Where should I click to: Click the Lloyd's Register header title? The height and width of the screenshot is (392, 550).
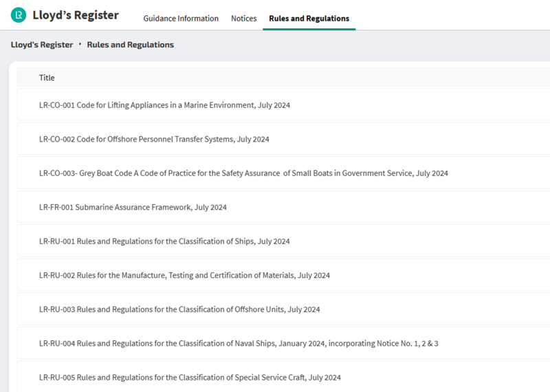pyautogui.click(x=76, y=15)
